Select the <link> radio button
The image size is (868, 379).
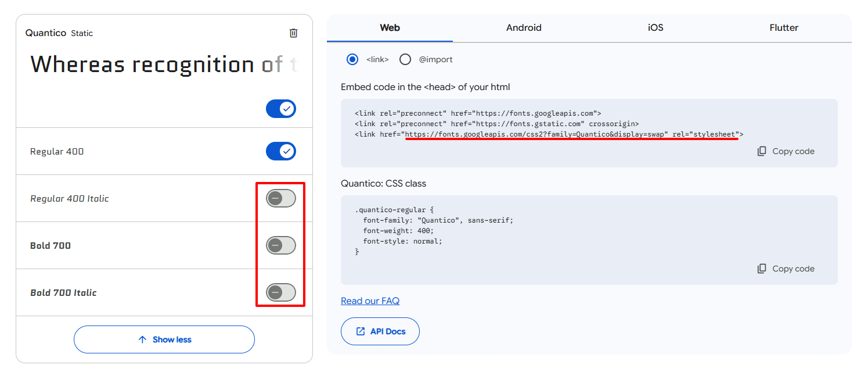pyautogui.click(x=352, y=59)
